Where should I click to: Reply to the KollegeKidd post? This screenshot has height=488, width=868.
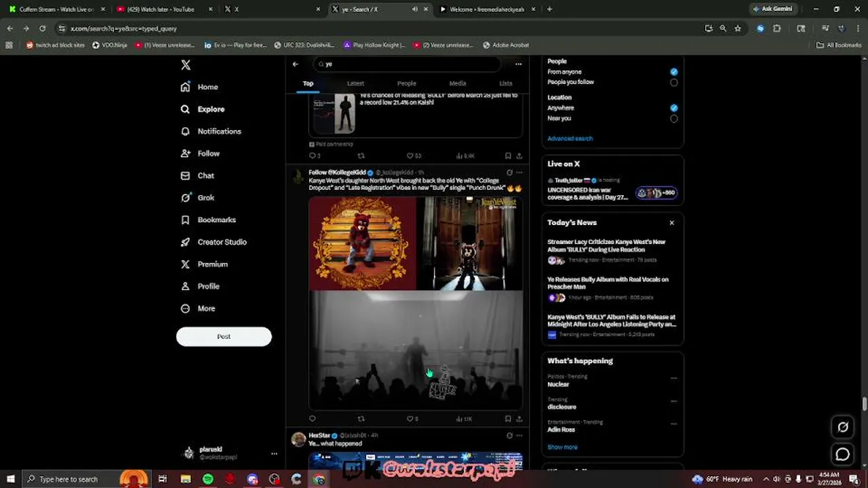(313, 419)
